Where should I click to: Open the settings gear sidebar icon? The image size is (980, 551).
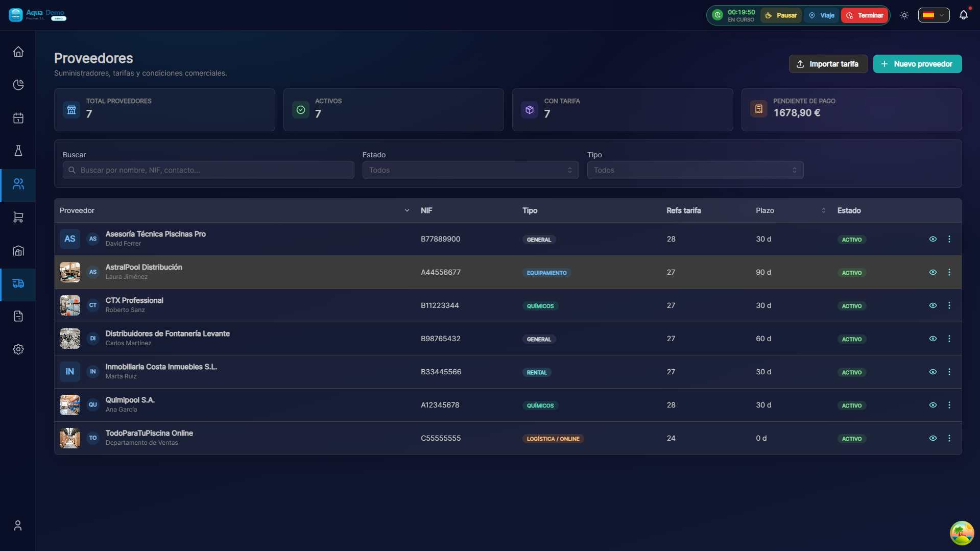(18, 349)
